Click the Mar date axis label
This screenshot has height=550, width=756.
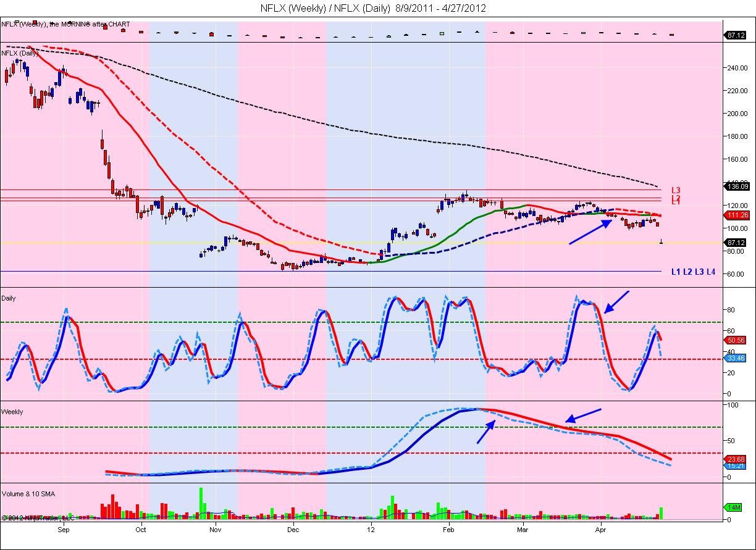pyautogui.click(x=523, y=530)
